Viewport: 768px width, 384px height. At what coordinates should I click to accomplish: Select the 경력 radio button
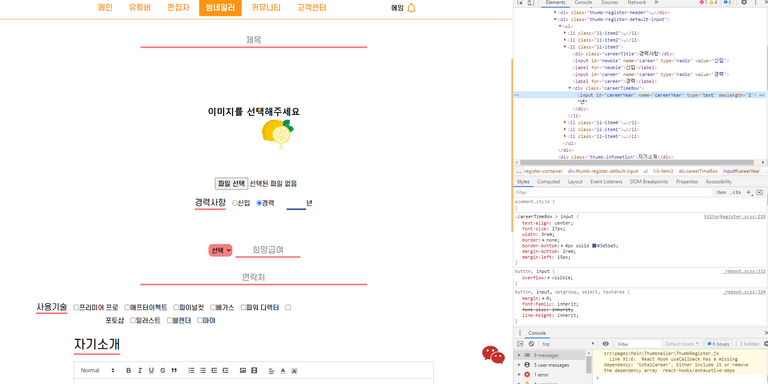[259, 203]
